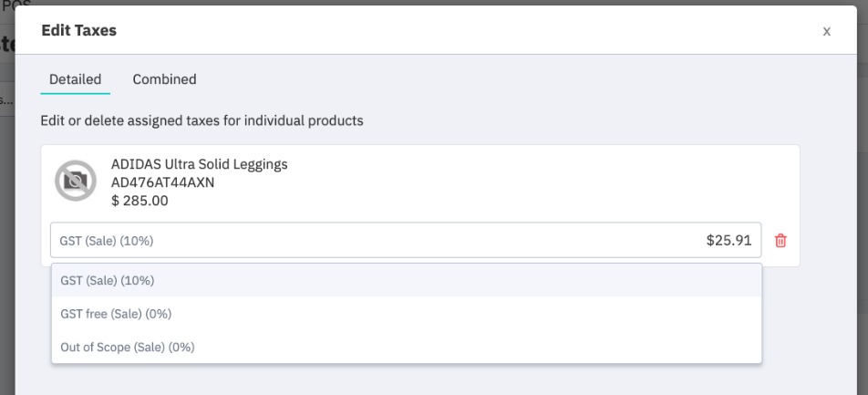Click the product price $ 285.00
Screen dimensions: 868x395
[139, 201]
